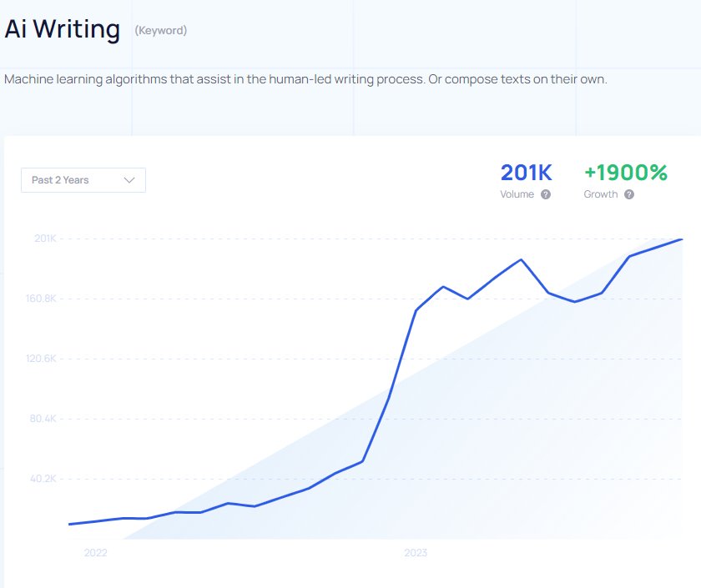Click the trend line's leftmost starting point
This screenshot has height=588, width=701.
pos(69,524)
